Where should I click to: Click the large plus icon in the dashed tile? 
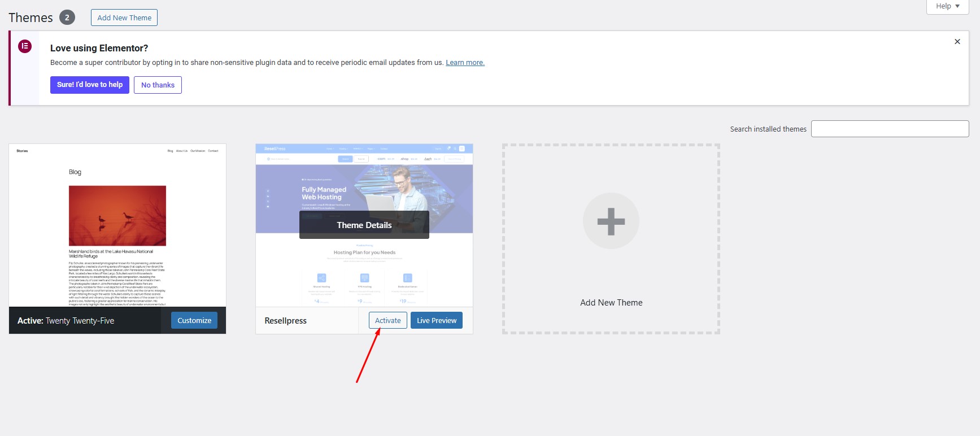click(611, 221)
